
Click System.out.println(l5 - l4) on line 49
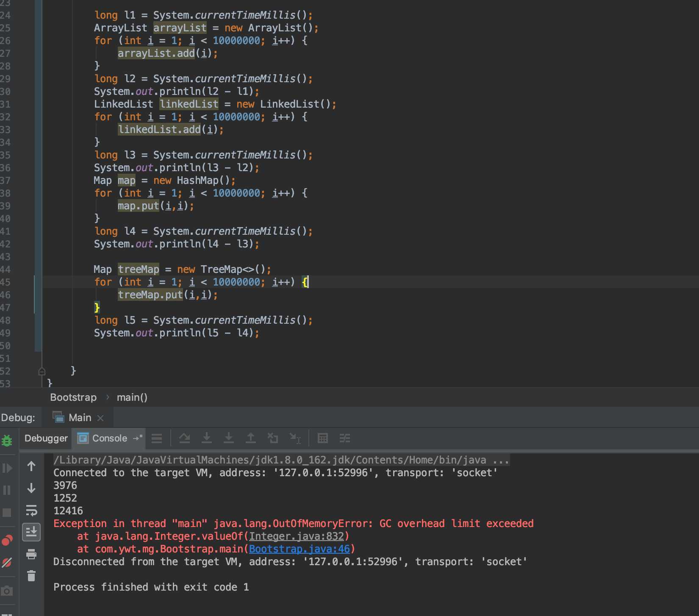pos(176,333)
